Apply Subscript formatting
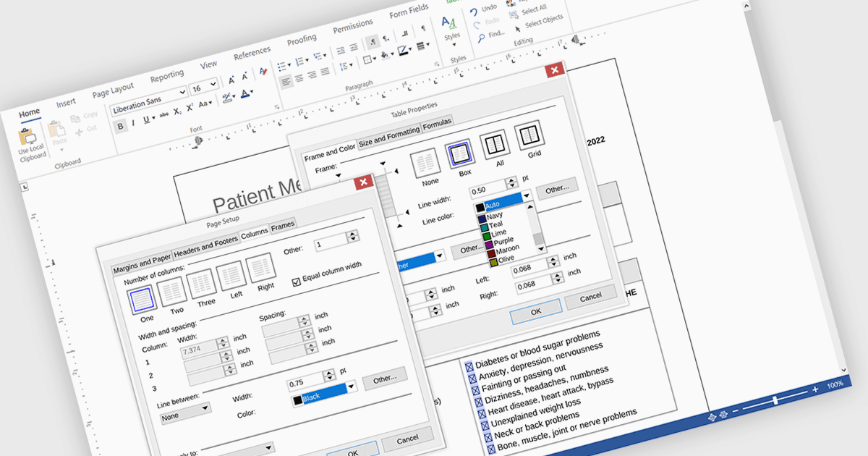This screenshot has height=456, width=868. [178, 111]
